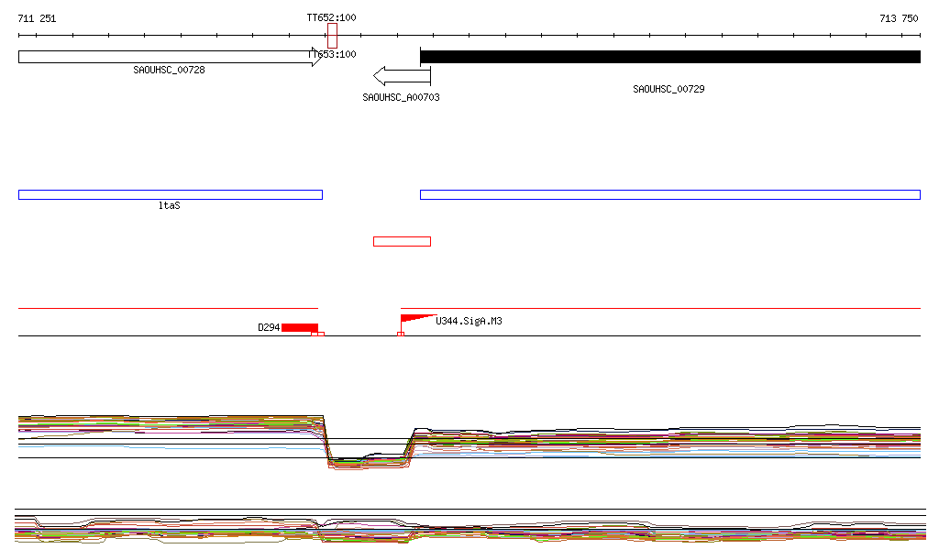Click the SAOUHSC_A00703 label
The width and height of the screenshot is (939, 560).
pos(402,97)
